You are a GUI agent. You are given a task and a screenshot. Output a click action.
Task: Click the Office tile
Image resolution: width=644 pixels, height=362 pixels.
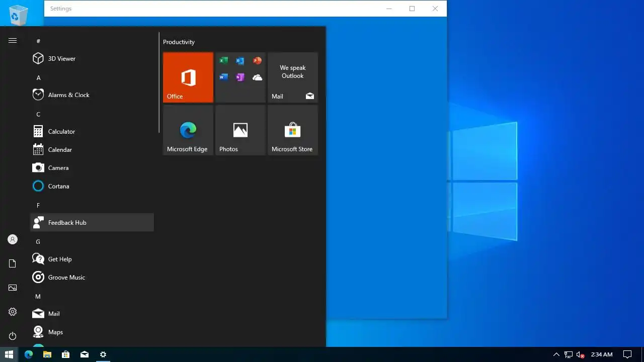188,77
